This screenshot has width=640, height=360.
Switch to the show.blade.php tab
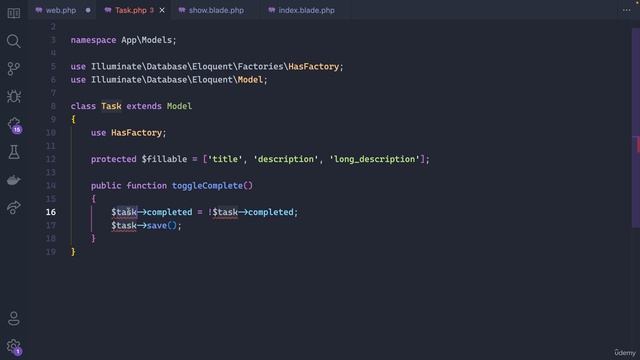[x=216, y=11]
